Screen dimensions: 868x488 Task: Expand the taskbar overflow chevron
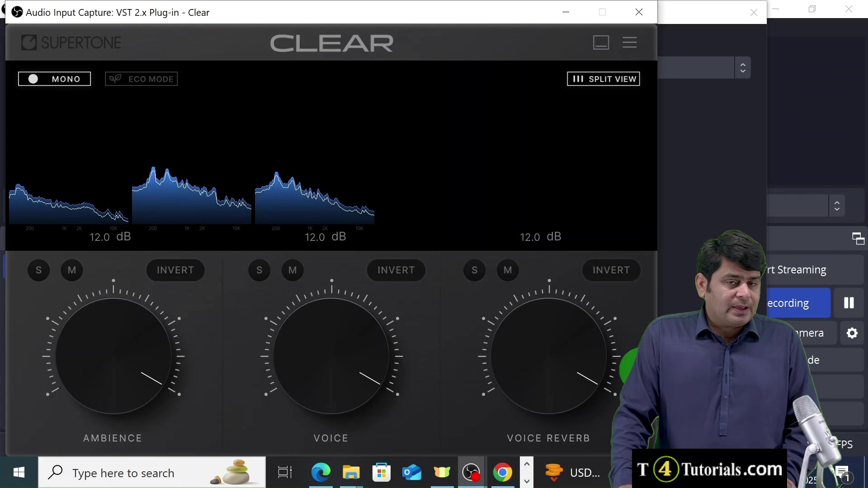(x=527, y=464)
